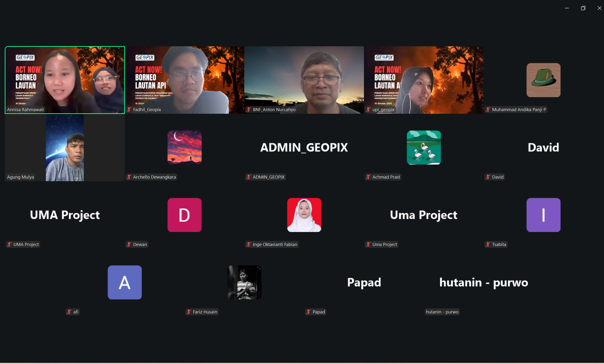Viewport: 604px width, 364px height.
Task: Click the muted mic icon beside BNF_Anton Nurcahyo
Action: coord(249,109)
